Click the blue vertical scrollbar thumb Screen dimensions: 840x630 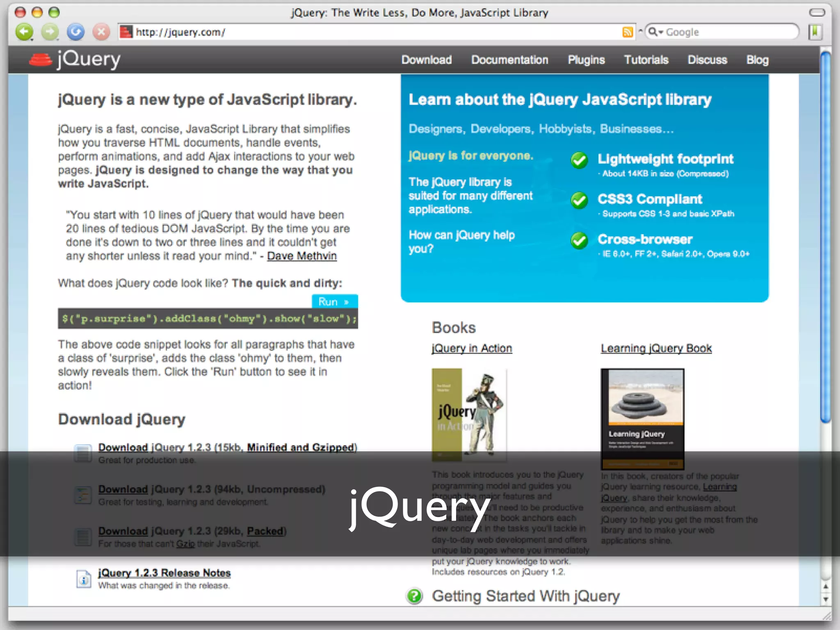point(826,237)
